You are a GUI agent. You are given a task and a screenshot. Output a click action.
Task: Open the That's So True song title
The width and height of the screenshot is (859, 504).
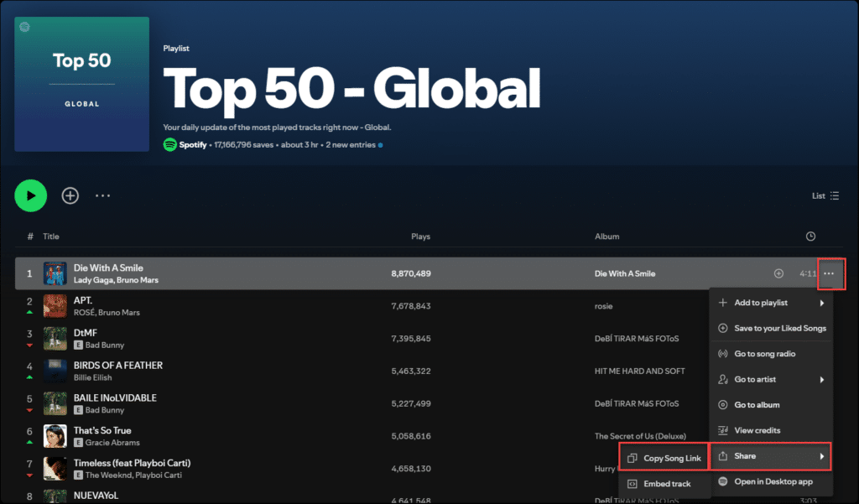pyautogui.click(x=102, y=430)
